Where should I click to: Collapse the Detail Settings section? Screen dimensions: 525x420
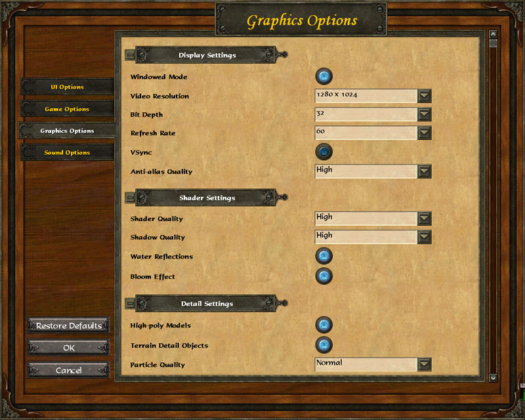[x=130, y=304]
